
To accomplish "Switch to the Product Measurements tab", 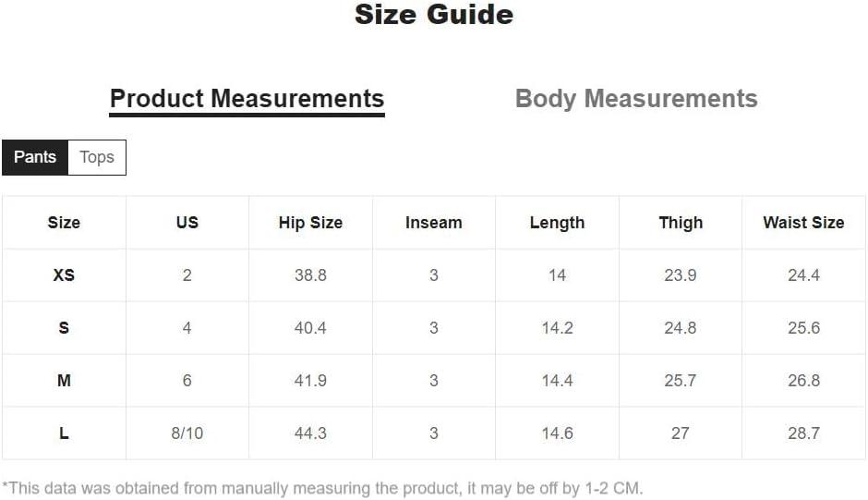I will pyautogui.click(x=247, y=99).
